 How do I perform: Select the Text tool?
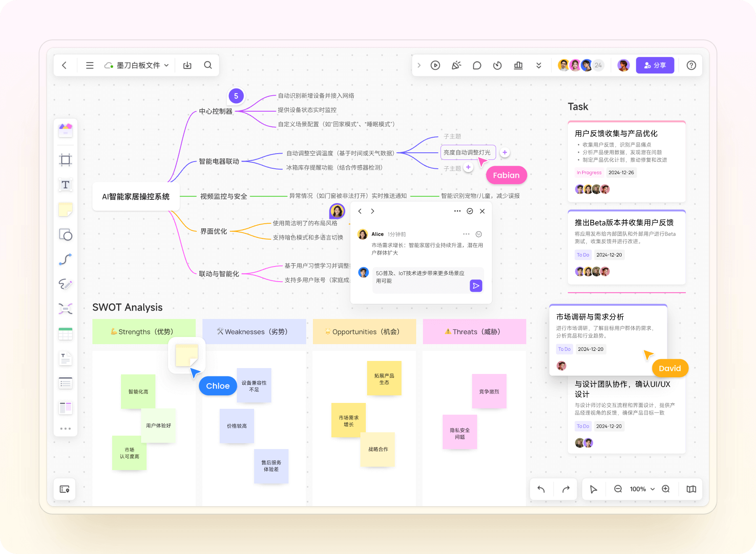tap(66, 185)
